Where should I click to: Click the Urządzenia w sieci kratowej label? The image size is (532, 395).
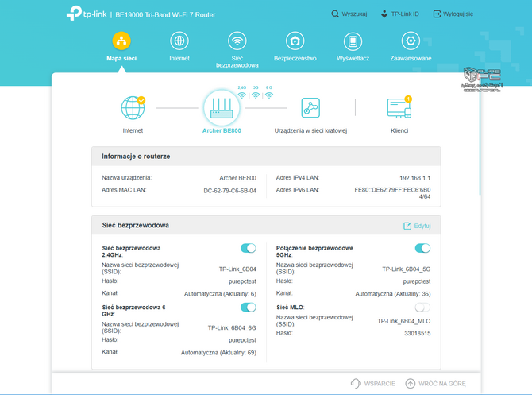click(310, 131)
